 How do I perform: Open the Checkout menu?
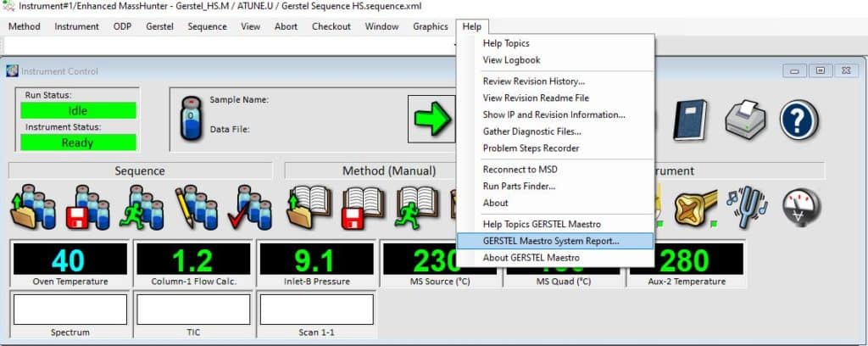point(331,26)
